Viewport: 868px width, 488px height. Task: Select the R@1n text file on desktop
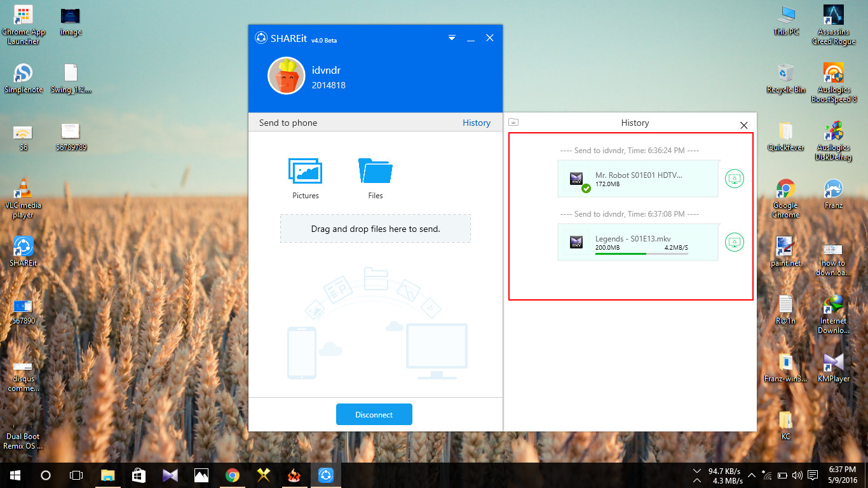tap(786, 309)
